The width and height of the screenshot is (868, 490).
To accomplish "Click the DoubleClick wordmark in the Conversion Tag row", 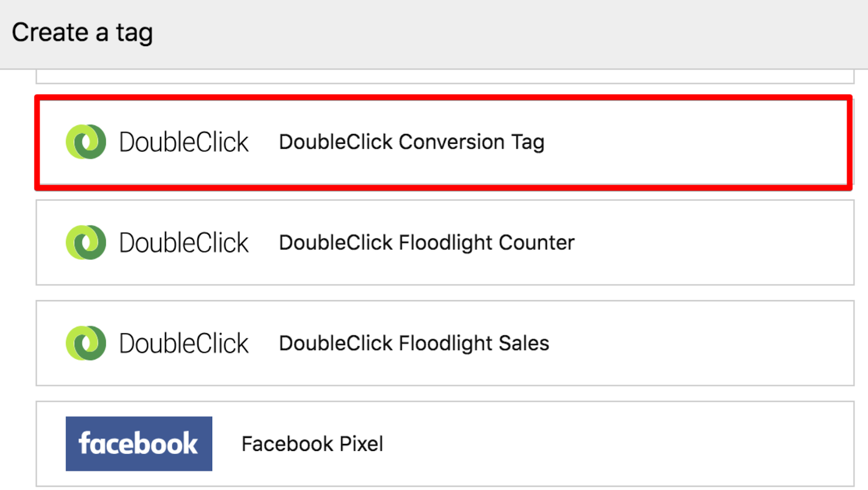I will coord(183,142).
